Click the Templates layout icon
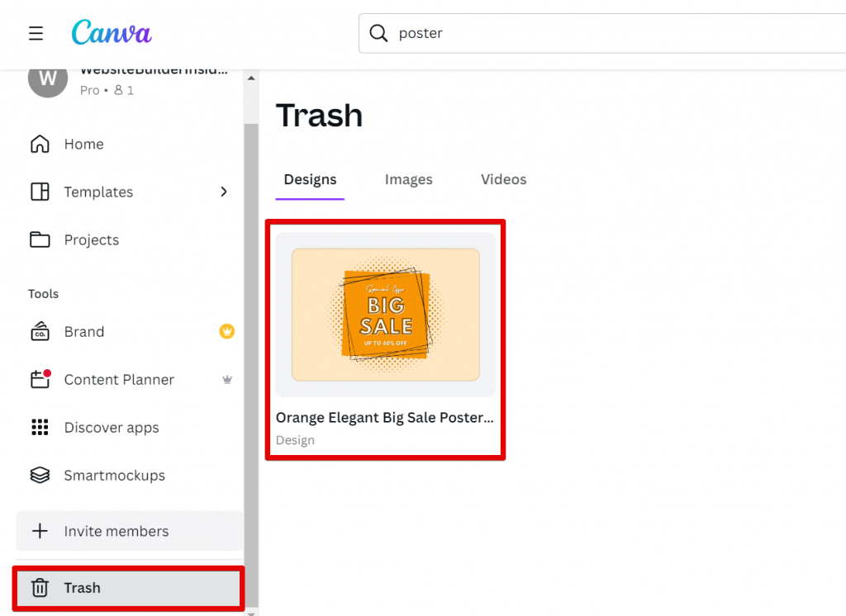Image resolution: width=846 pixels, height=616 pixels. pos(40,192)
